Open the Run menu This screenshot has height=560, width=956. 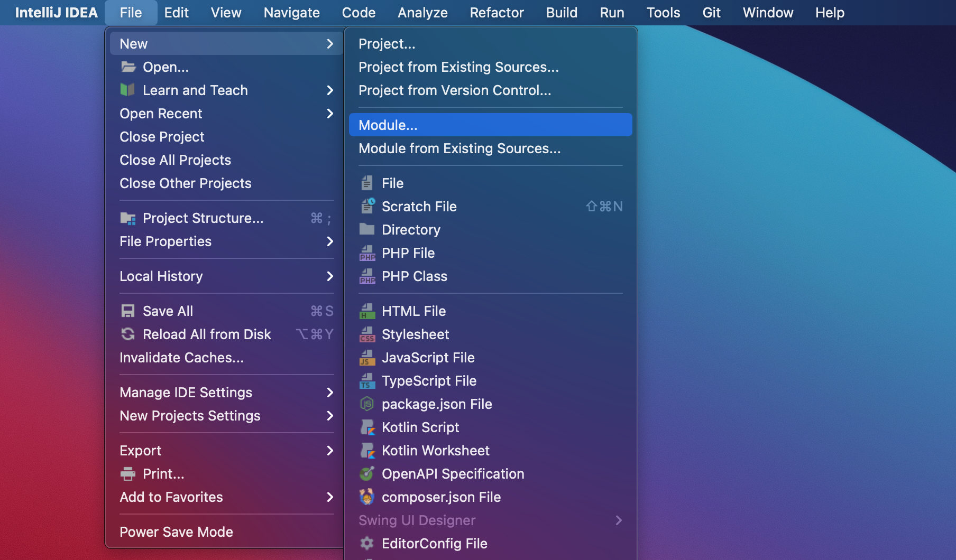click(612, 13)
